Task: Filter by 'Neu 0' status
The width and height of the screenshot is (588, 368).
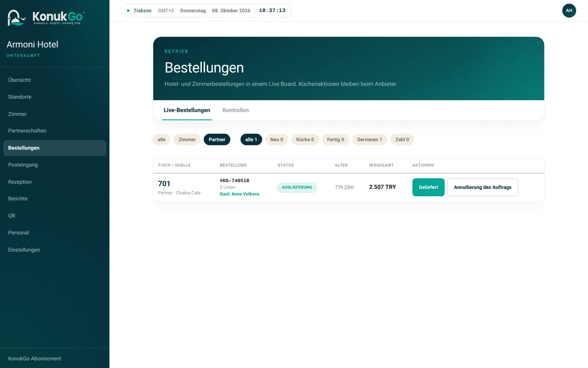Action: coord(277,139)
